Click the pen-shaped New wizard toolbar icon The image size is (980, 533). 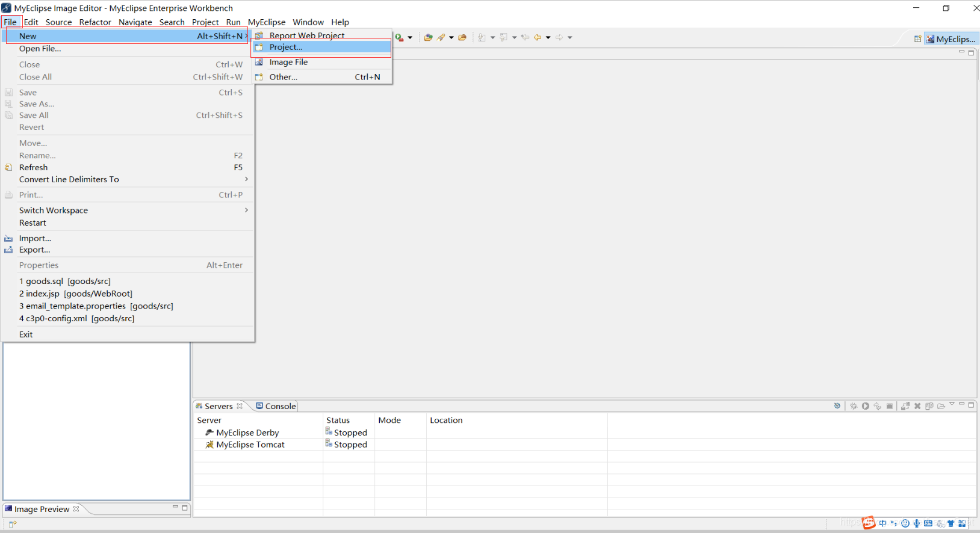pos(441,37)
